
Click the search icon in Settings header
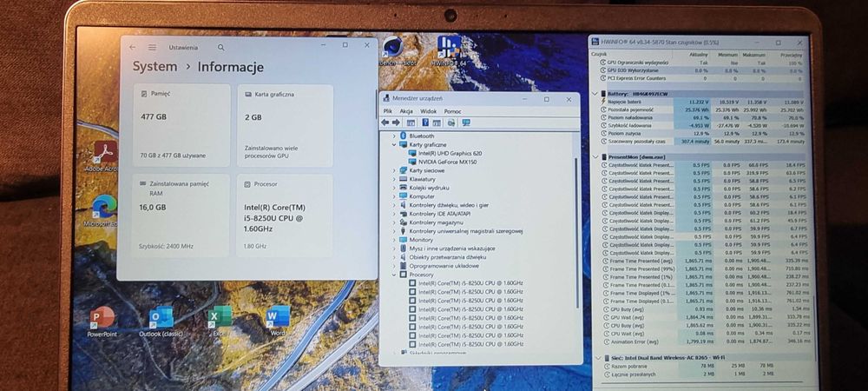pyautogui.click(x=220, y=48)
